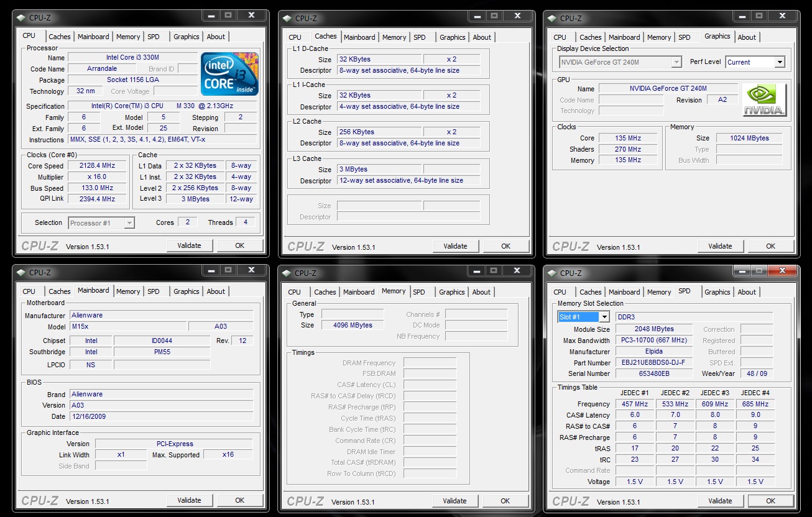
Task: Click the bus speed value "133.0 MHz"
Action: click(98, 188)
